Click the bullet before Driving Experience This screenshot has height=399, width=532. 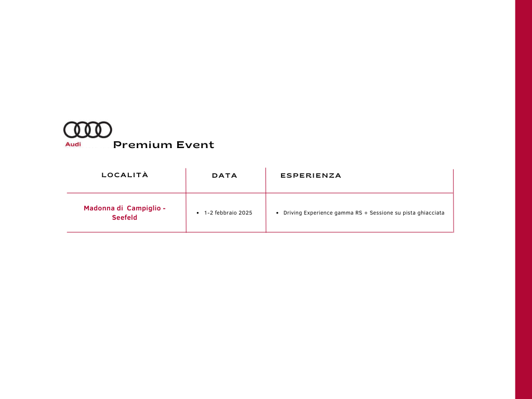click(277, 213)
